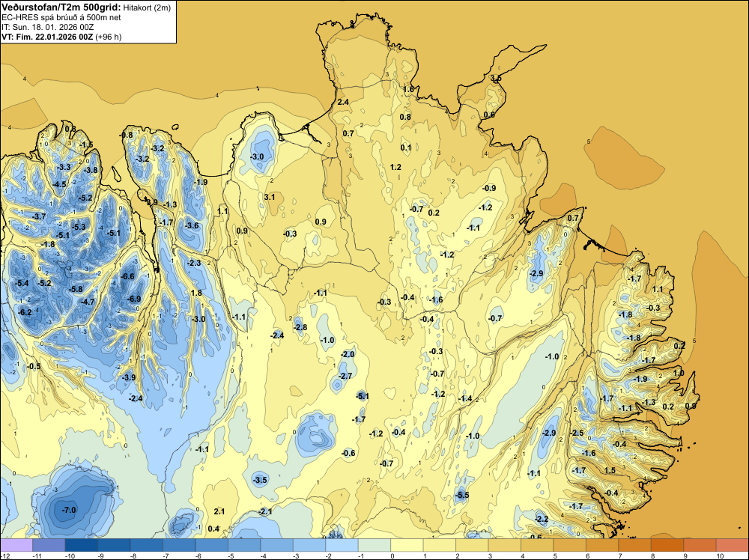Click the -2.2 temperature value

pyautogui.click(x=542, y=519)
